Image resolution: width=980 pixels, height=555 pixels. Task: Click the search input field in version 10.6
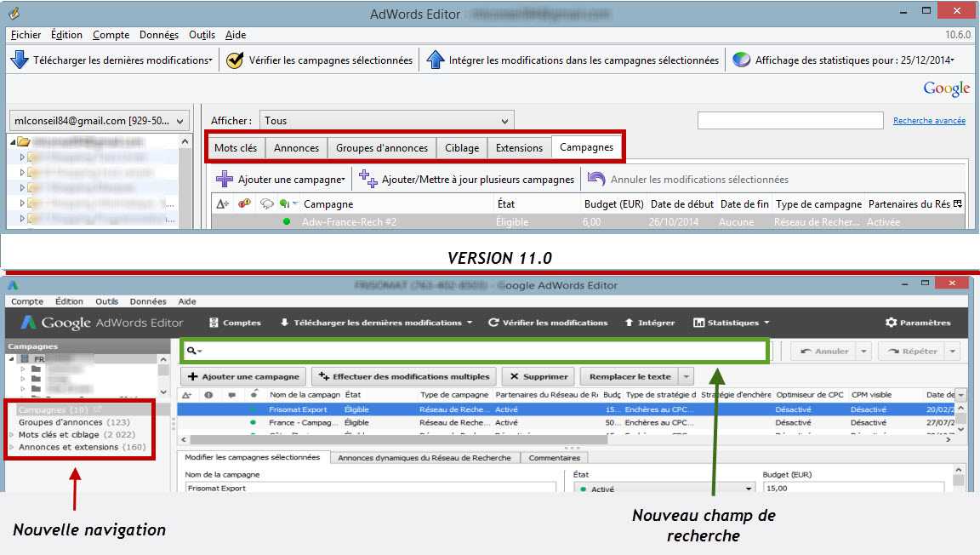pyautogui.click(x=790, y=120)
